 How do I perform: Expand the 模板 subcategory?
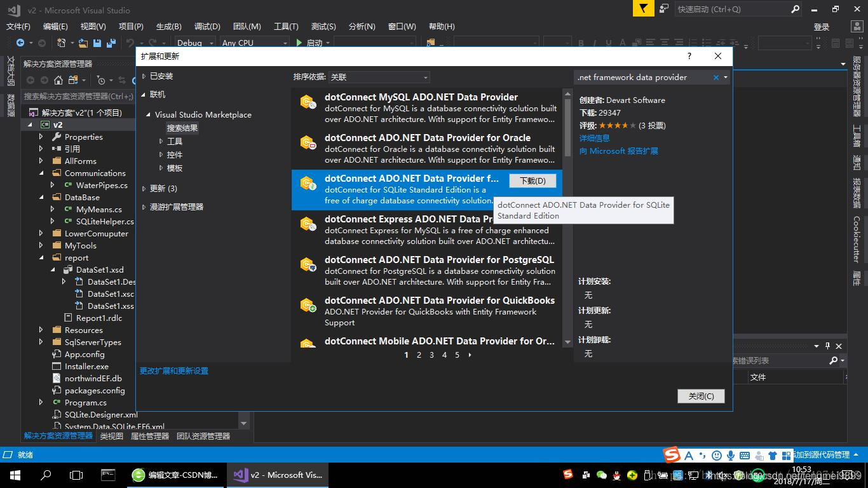pos(161,168)
